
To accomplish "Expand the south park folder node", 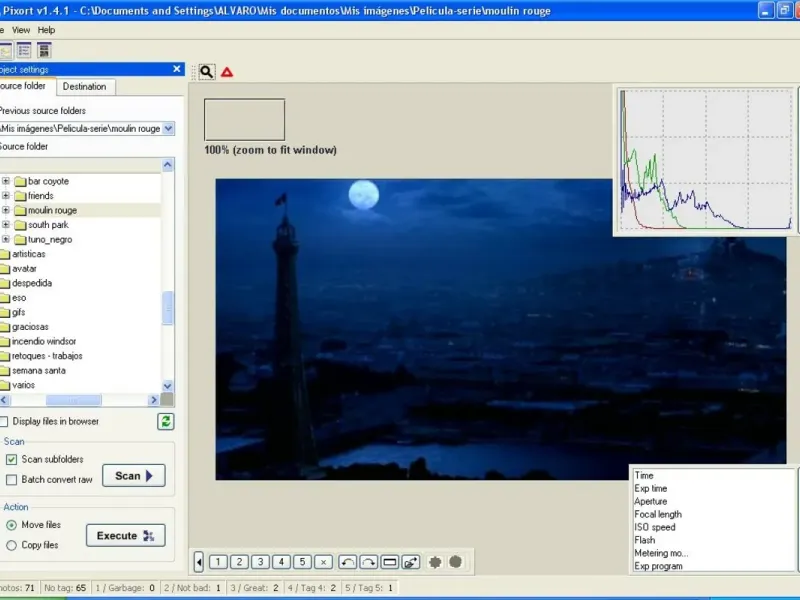I will [6, 225].
